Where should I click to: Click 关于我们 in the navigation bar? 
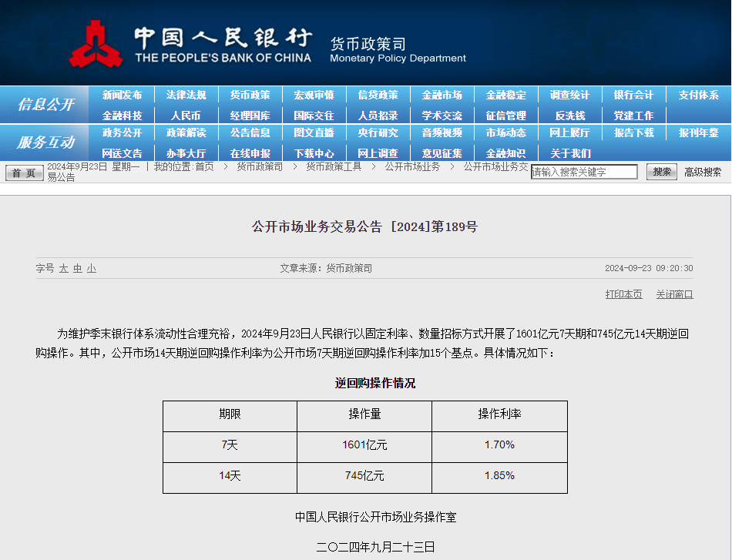click(570, 153)
